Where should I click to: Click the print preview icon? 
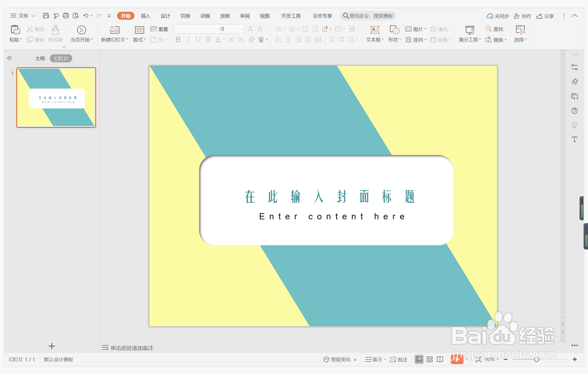coord(76,16)
